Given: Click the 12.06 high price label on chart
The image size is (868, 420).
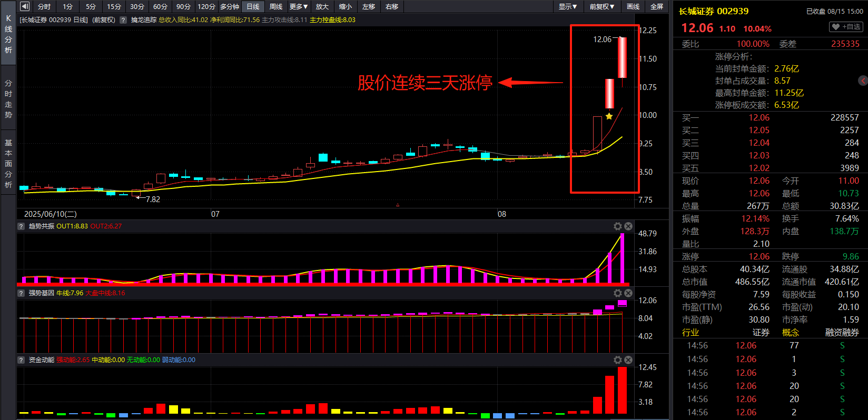Looking at the screenshot, I should (x=602, y=39).
